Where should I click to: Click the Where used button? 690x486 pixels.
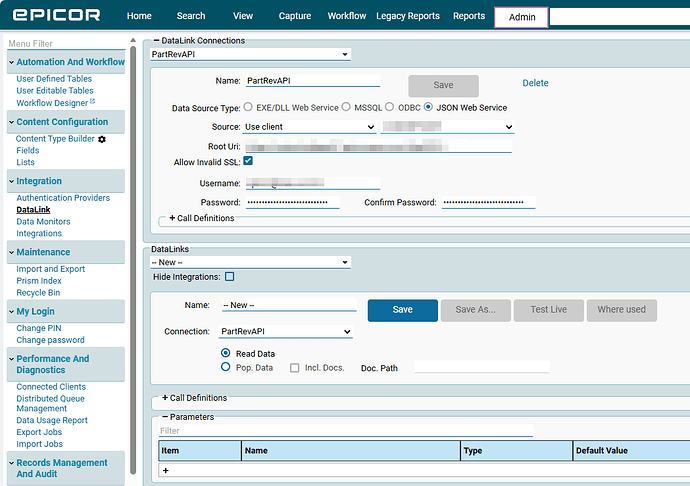pyautogui.click(x=621, y=310)
